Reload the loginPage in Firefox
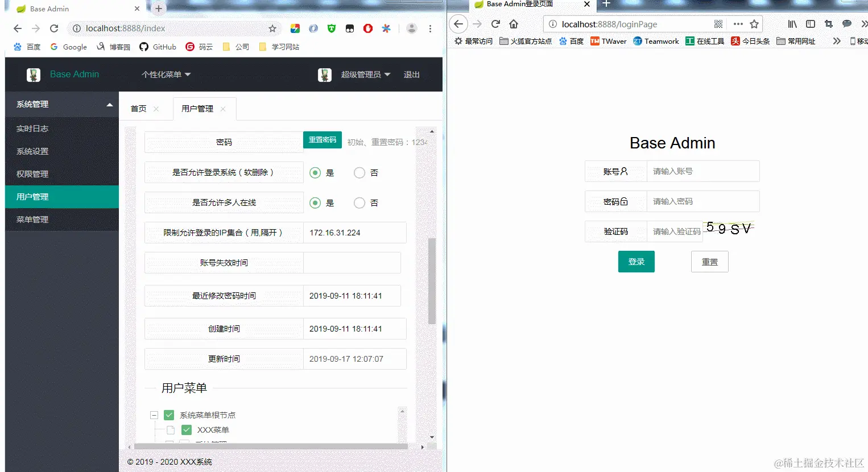Viewport: 868px width, 472px height. pyautogui.click(x=495, y=24)
